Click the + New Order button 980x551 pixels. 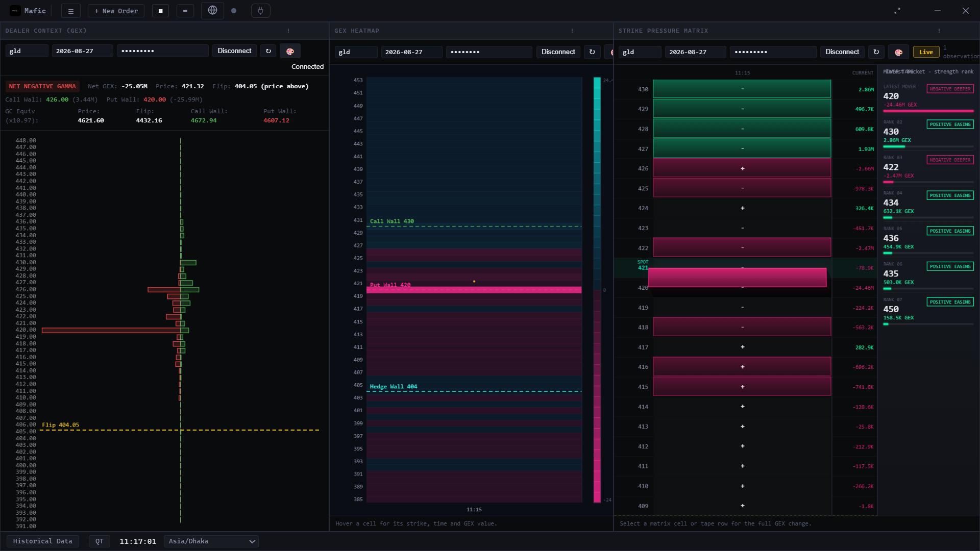pos(116,11)
